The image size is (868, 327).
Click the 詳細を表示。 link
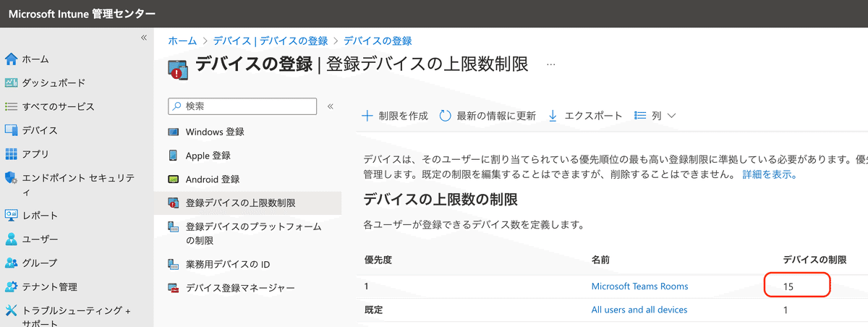point(770,175)
